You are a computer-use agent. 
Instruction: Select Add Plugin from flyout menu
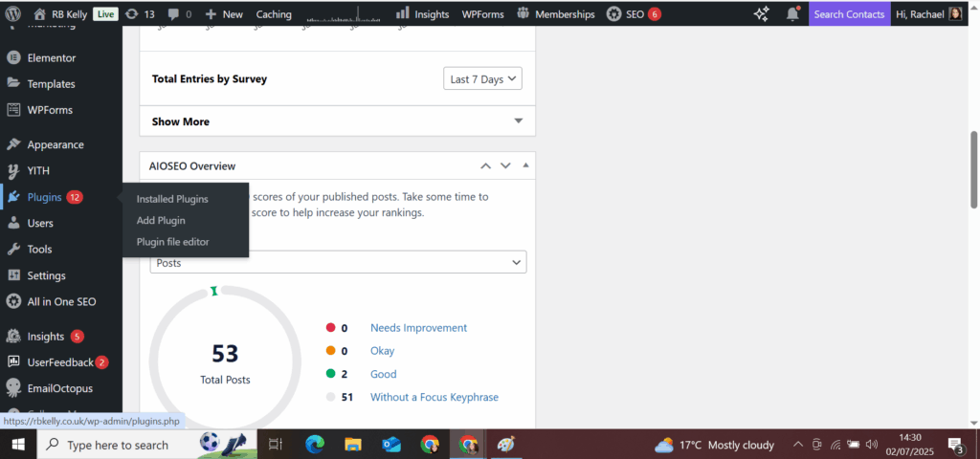161,221
